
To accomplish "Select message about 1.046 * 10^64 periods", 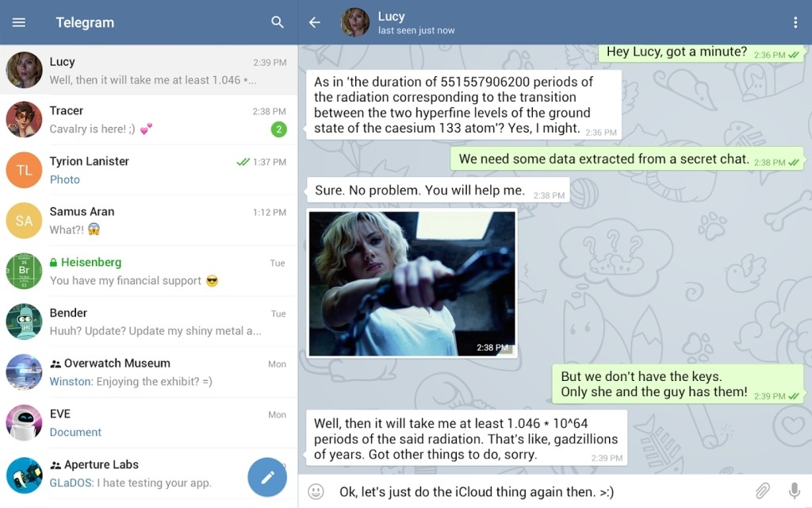I will tap(466, 438).
